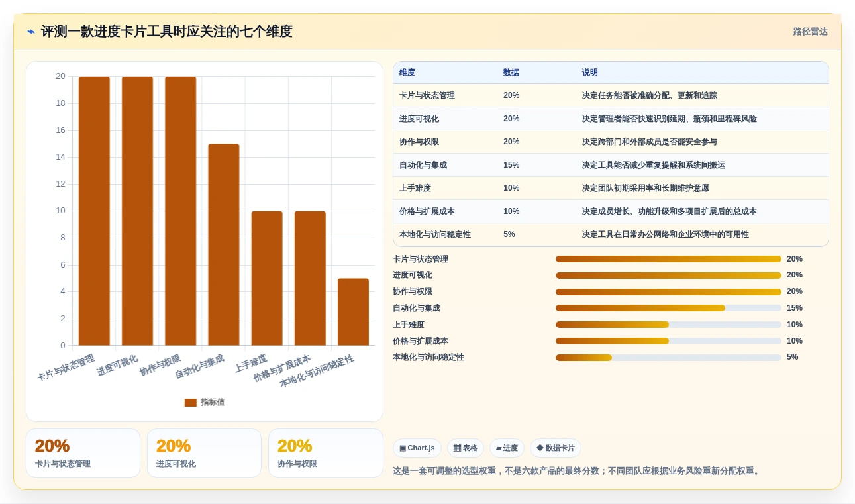The height and width of the screenshot is (504, 855).
Task: Click the 卡片与状态管理 bar in chart
Action: [94, 211]
